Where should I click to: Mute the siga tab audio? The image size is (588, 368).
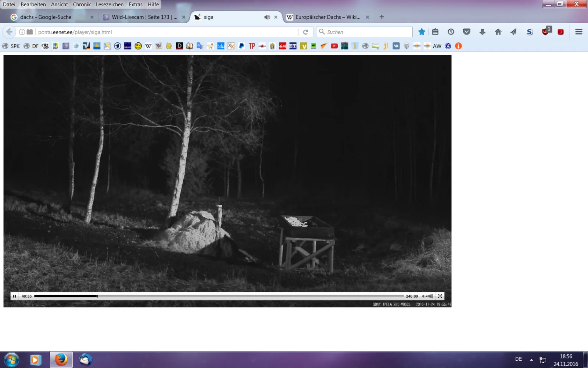[267, 17]
